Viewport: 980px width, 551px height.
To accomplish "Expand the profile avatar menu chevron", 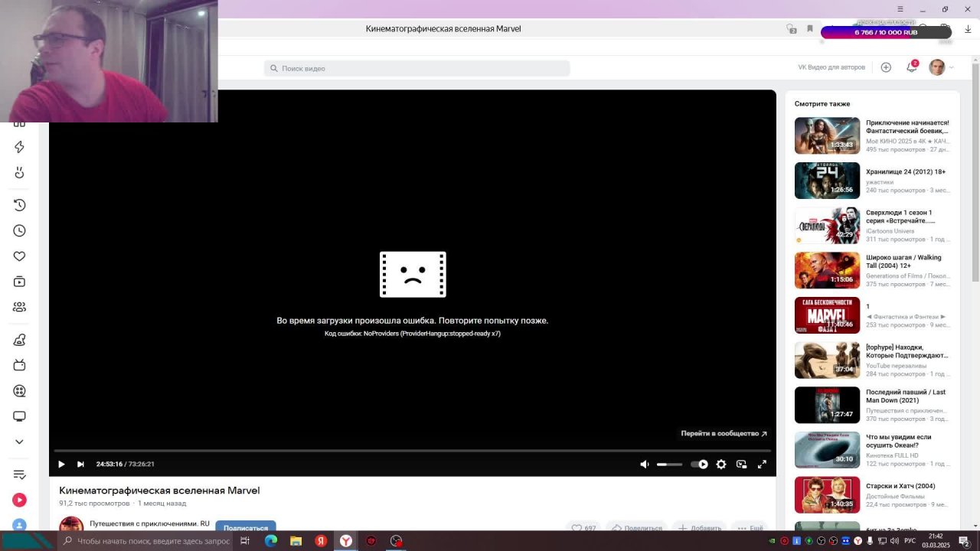I will pyautogui.click(x=952, y=67).
